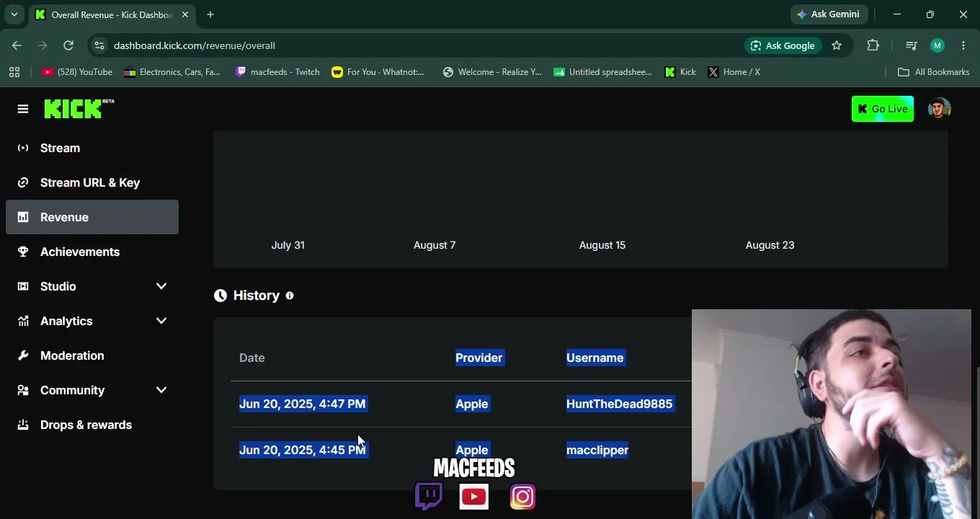Select Revenue in the sidebar
Viewport: 980px width, 519px height.
click(x=92, y=217)
